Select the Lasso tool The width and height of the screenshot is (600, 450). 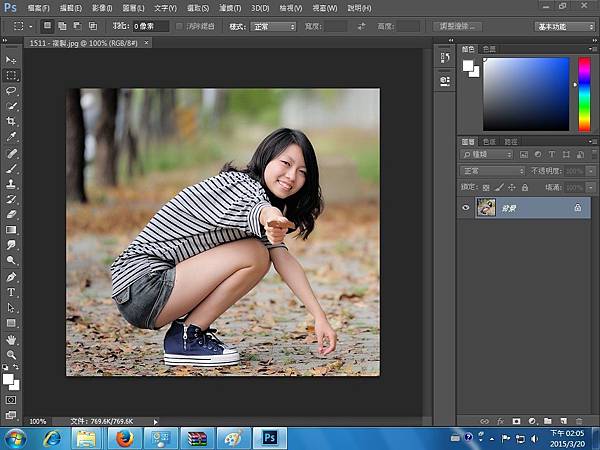tap(12, 90)
